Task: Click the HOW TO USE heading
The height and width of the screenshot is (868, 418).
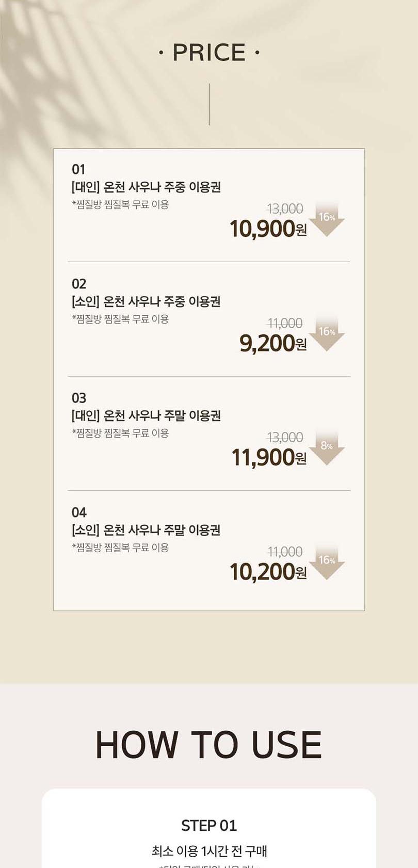Action: point(208,745)
